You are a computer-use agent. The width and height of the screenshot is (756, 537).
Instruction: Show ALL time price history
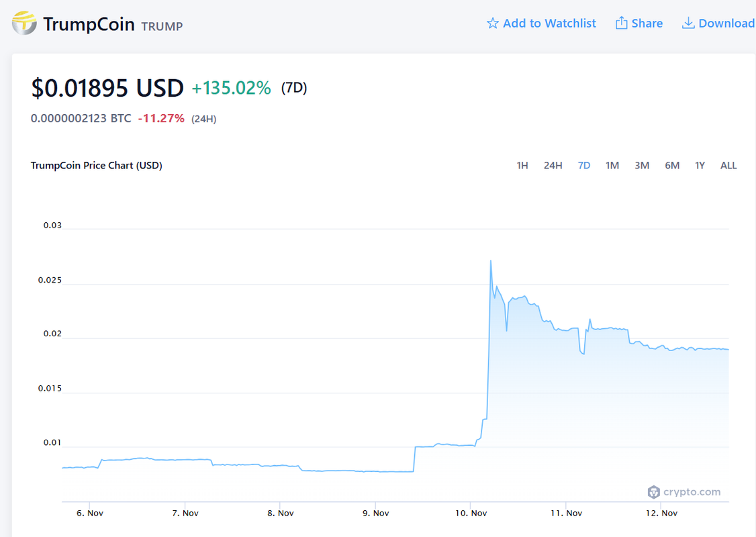tap(728, 165)
